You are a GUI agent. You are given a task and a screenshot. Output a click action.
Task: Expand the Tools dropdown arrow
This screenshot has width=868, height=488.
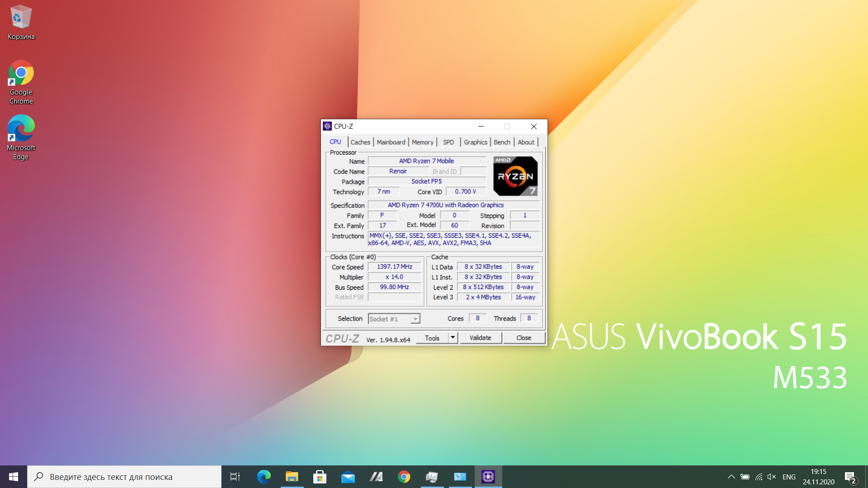coord(453,338)
